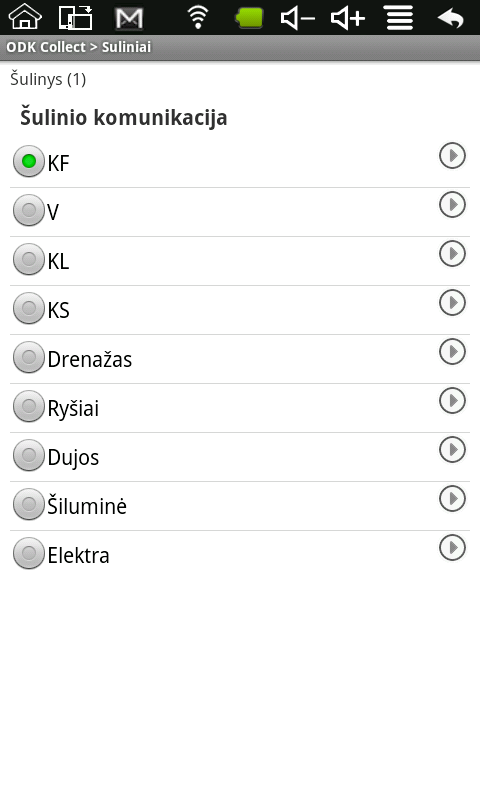This screenshot has width=480, height=800.
Task: Go back using the return arrow icon
Action: [x=451, y=18]
